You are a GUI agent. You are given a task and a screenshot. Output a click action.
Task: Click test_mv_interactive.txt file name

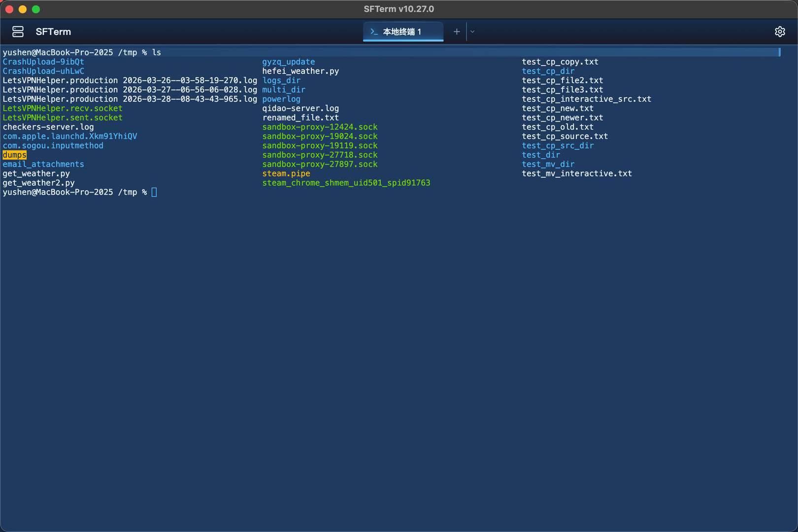point(577,174)
